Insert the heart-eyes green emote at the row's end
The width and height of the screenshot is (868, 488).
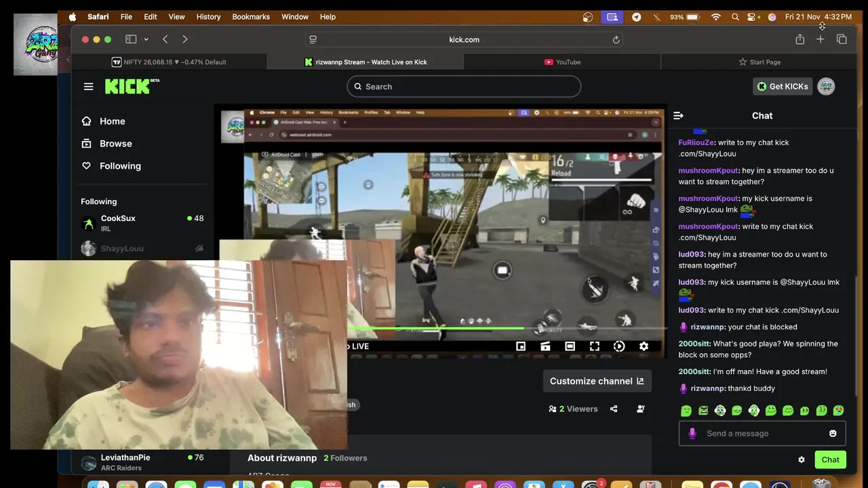[x=839, y=411]
